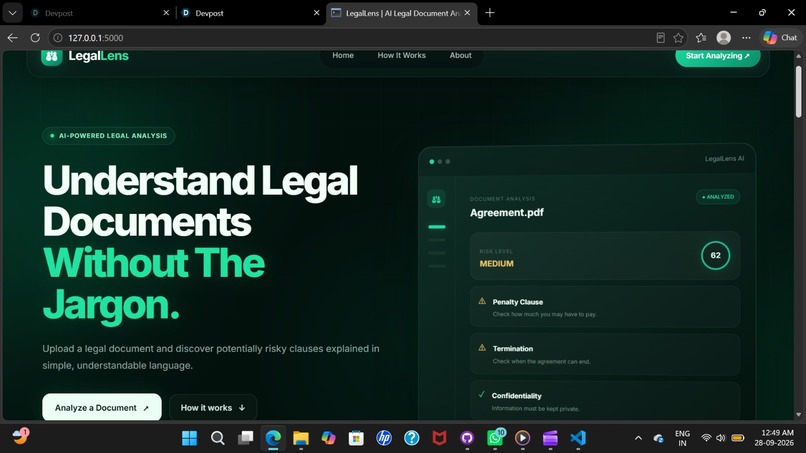Image resolution: width=806 pixels, height=453 pixels.
Task: Open GitHub Desktop from taskbar
Action: [x=467, y=438]
